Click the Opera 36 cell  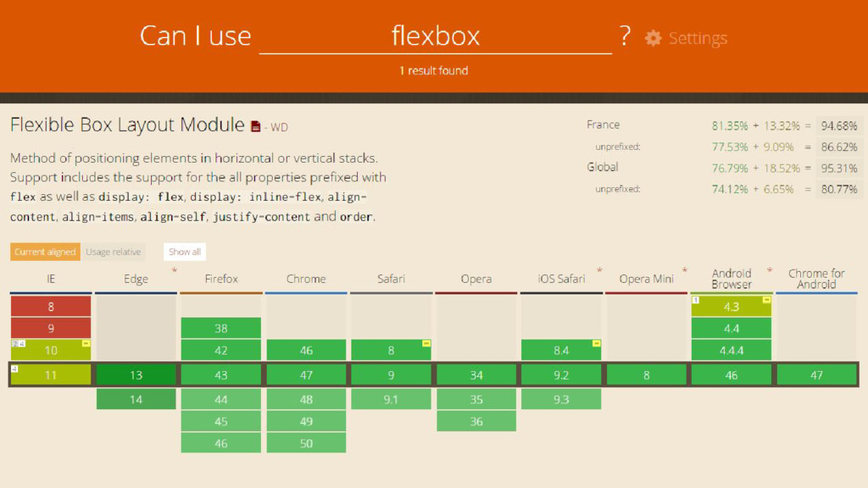point(476,421)
